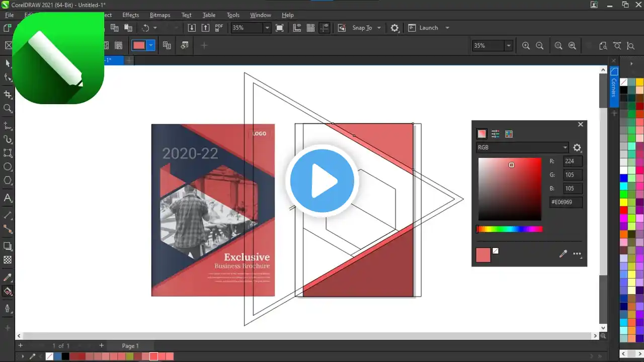
Task: Click the zoom in magnifier icon
Action: click(x=526, y=46)
